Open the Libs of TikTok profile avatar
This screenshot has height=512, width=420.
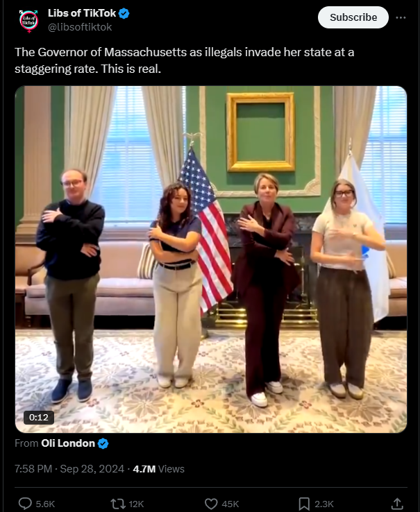coord(28,22)
